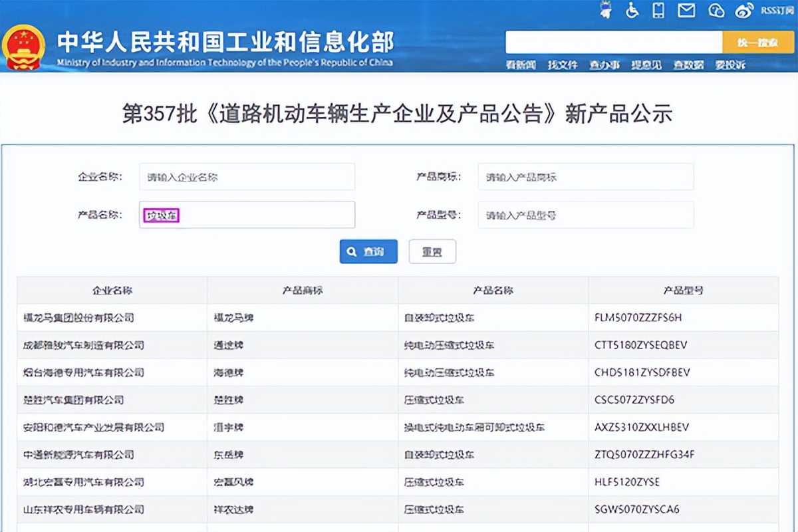Select the 查办事 navigation entry
This screenshot has height=532, width=798.
point(604,65)
